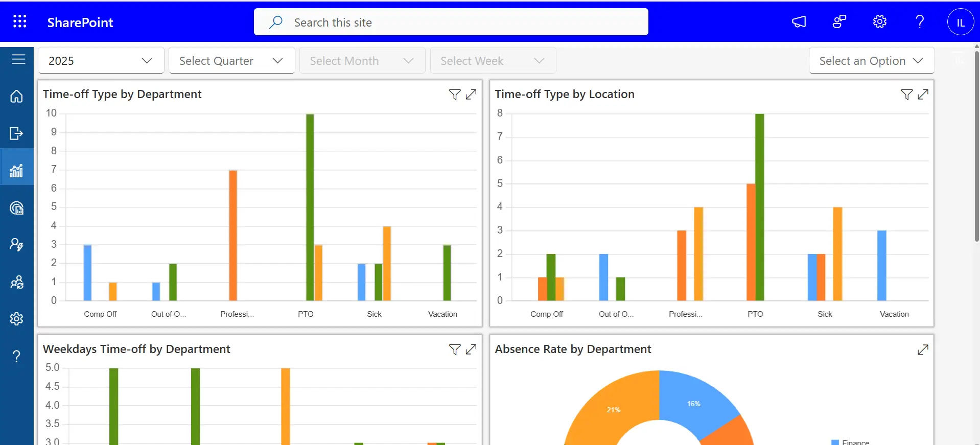Screen dimensions: 980x445
Task: Click the hamburger menu in sidebar
Action: click(x=18, y=59)
